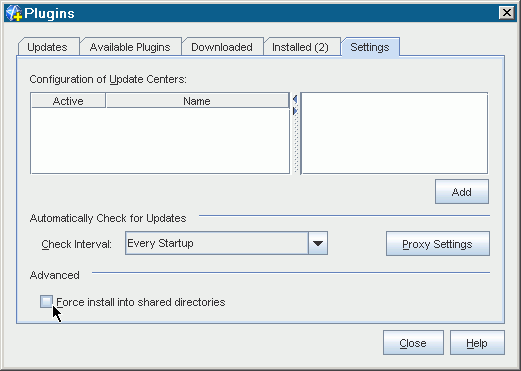Show the Installed (2) tab

coord(300,47)
